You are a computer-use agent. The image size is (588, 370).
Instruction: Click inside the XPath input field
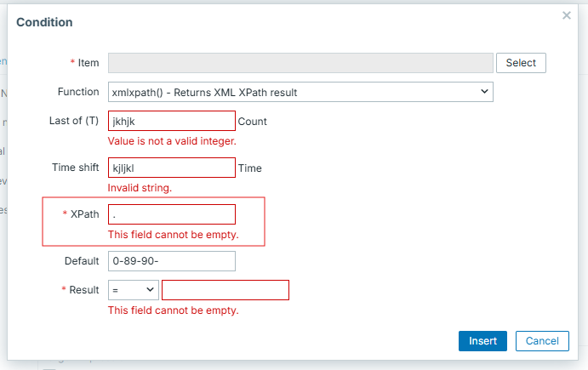[x=171, y=214]
